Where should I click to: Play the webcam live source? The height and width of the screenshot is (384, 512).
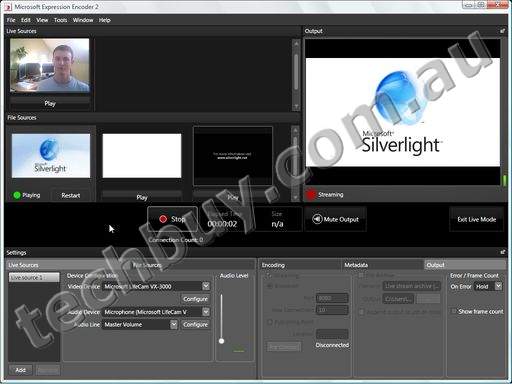[x=50, y=103]
